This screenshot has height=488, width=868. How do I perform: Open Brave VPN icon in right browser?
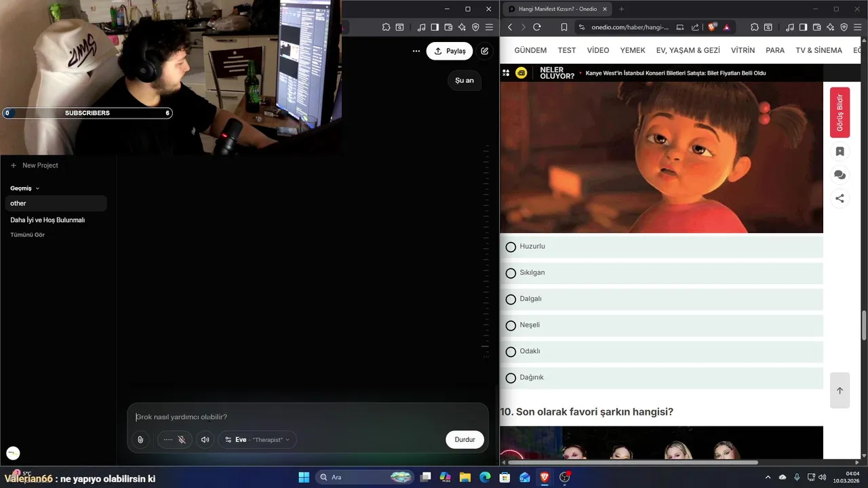click(844, 27)
